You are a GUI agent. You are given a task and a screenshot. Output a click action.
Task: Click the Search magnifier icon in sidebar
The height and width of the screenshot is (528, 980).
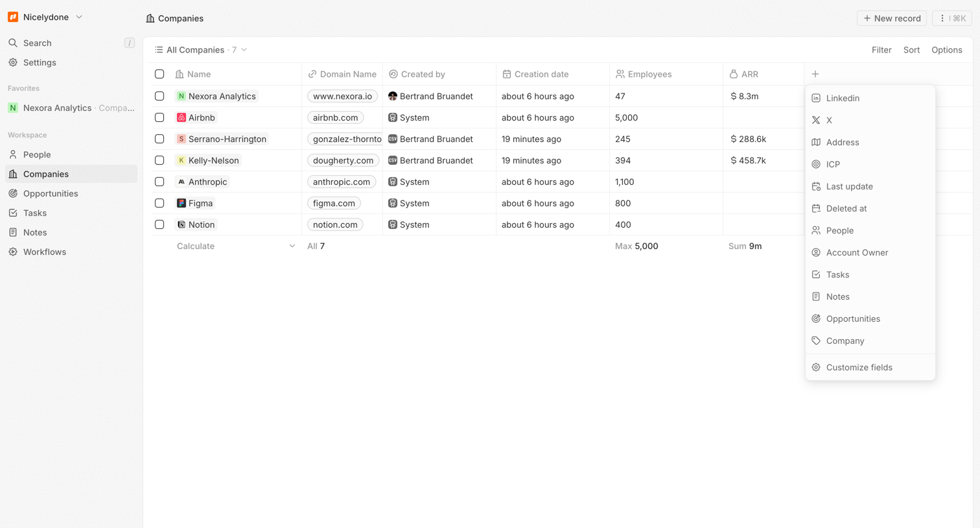tap(13, 43)
